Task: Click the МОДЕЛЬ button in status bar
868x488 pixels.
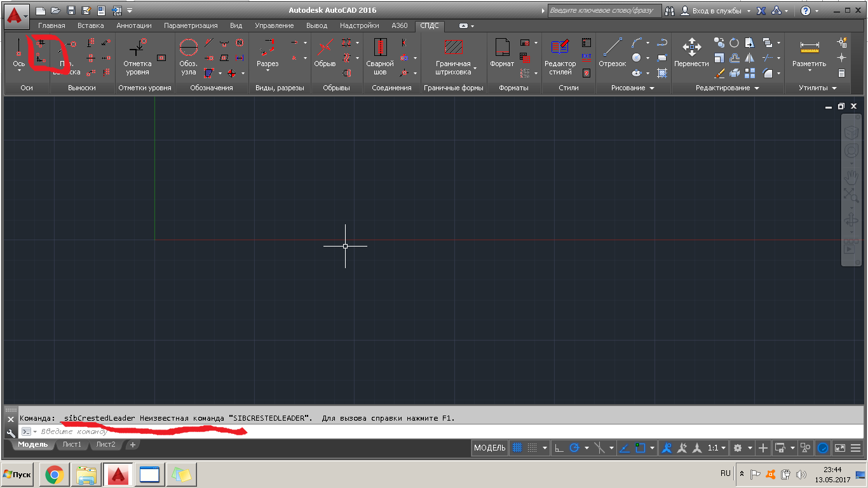Action: point(490,448)
